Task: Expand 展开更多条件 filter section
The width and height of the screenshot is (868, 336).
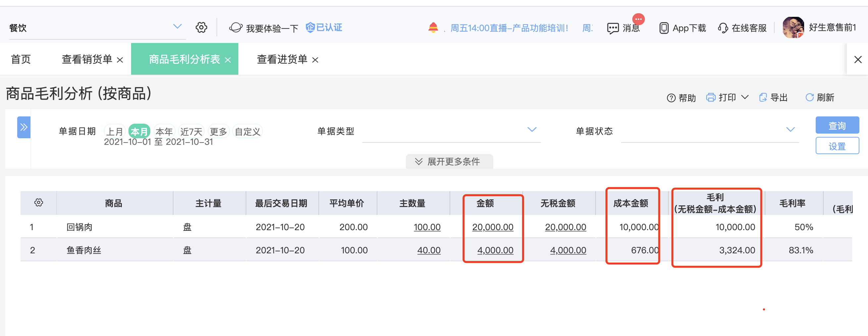Action: [449, 162]
